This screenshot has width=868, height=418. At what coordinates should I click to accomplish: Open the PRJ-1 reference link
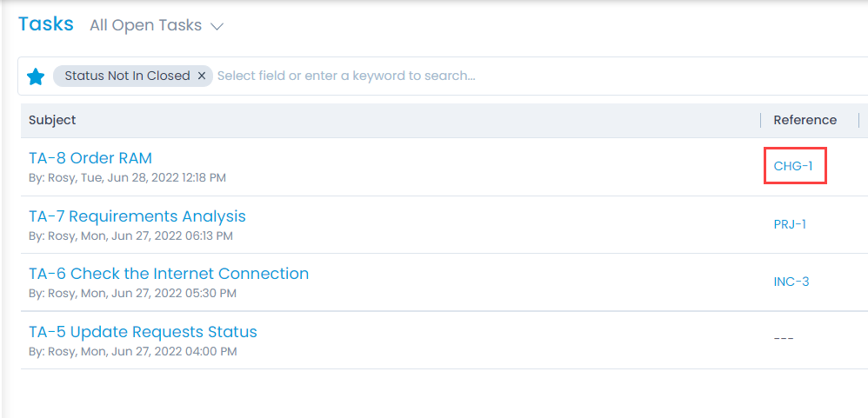pos(790,224)
